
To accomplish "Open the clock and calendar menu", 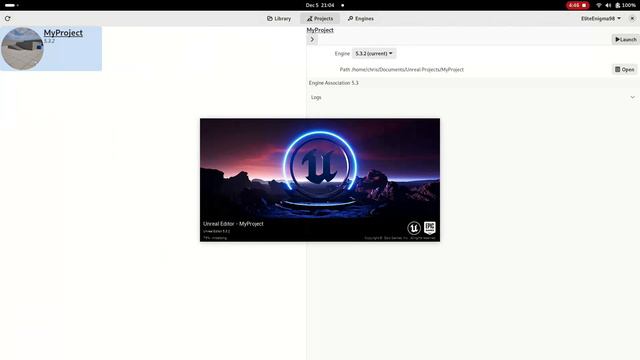I will 320,5.
